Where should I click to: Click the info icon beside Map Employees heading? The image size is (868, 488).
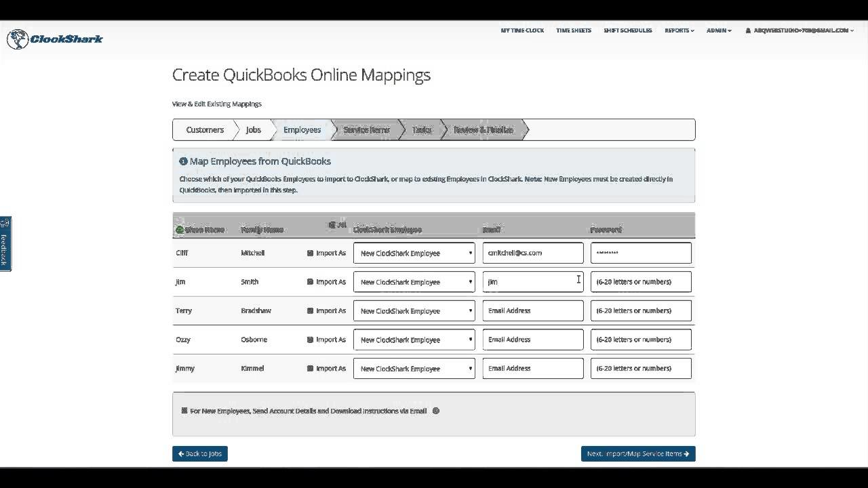pos(183,161)
